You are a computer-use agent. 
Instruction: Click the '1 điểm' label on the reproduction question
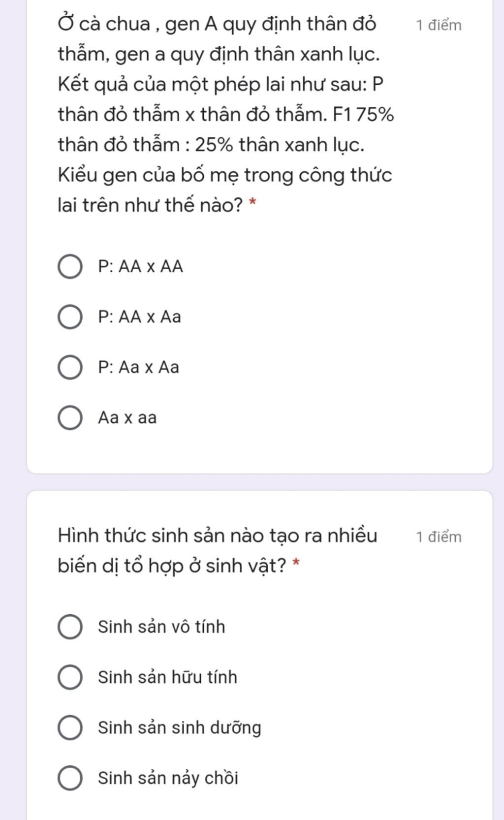[439, 536]
